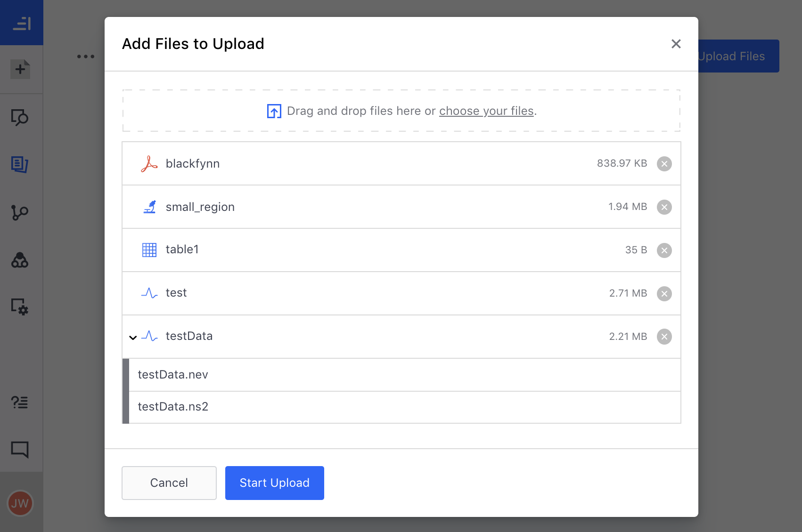Click the blackfynn file name
The height and width of the screenshot is (532, 802).
pos(193,164)
